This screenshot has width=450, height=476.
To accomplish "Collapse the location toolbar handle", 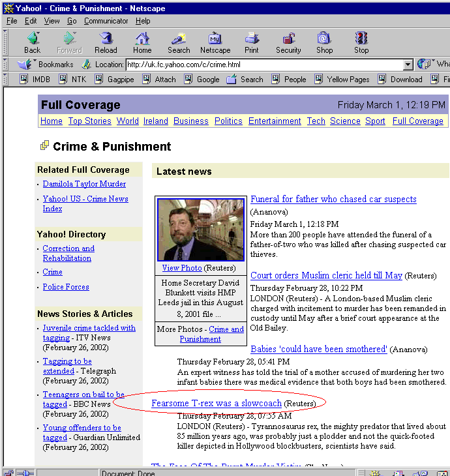I will [5, 65].
